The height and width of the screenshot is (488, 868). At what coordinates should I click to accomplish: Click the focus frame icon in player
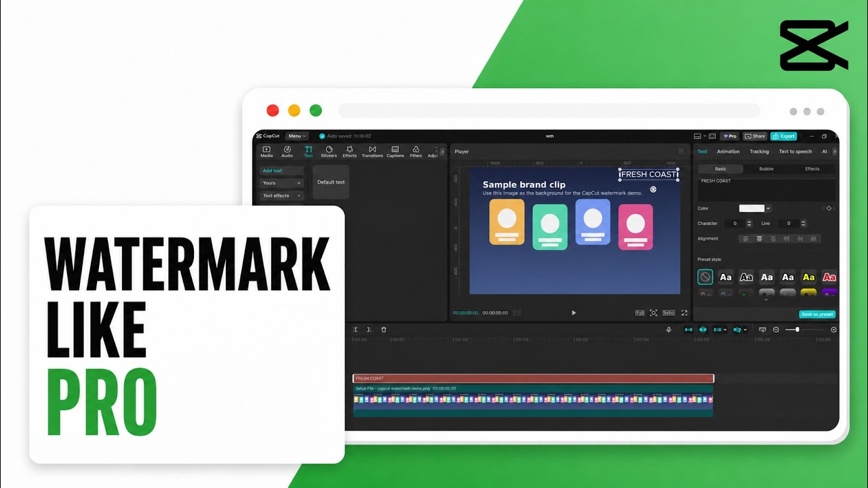pyautogui.click(x=653, y=312)
